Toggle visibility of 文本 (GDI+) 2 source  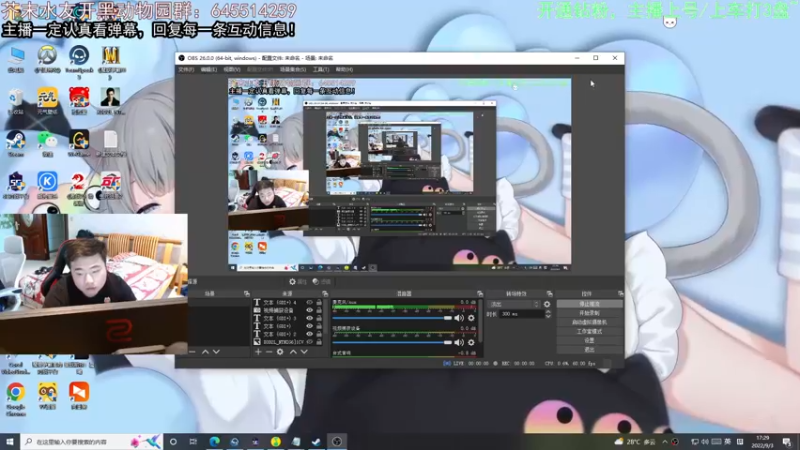point(309,334)
